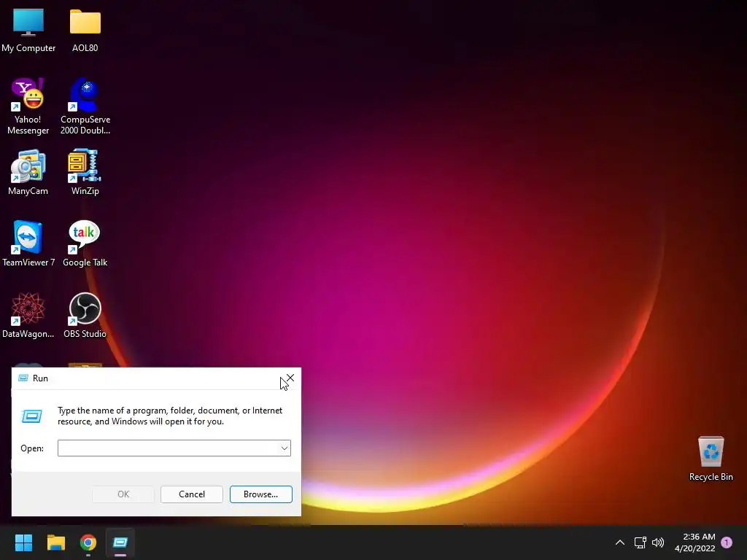Close the Run dialog

click(x=290, y=378)
